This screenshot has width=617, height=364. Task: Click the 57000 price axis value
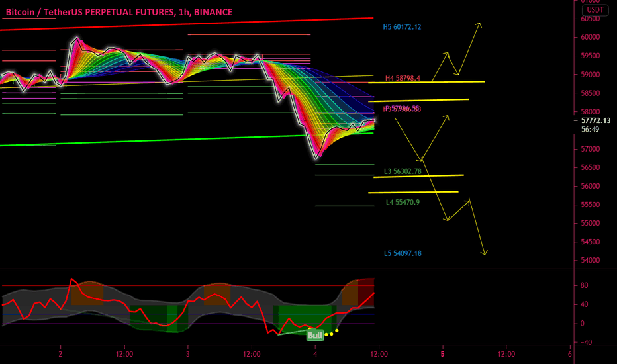[x=591, y=149]
